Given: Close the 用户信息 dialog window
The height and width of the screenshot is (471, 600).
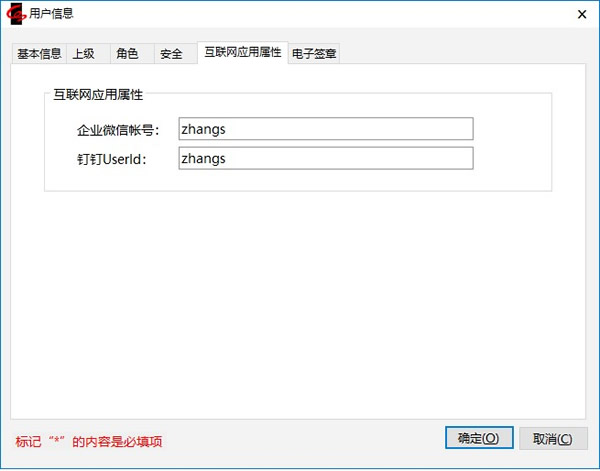Looking at the screenshot, I should [x=581, y=14].
